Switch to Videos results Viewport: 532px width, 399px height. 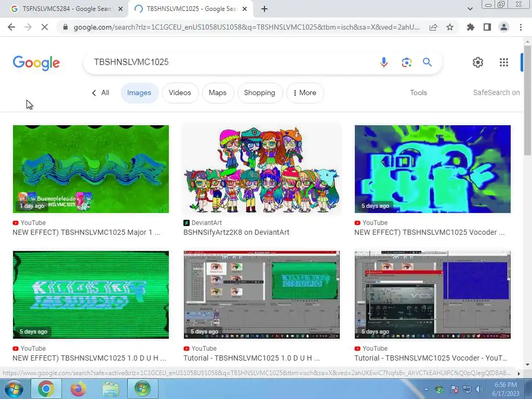tap(180, 92)
